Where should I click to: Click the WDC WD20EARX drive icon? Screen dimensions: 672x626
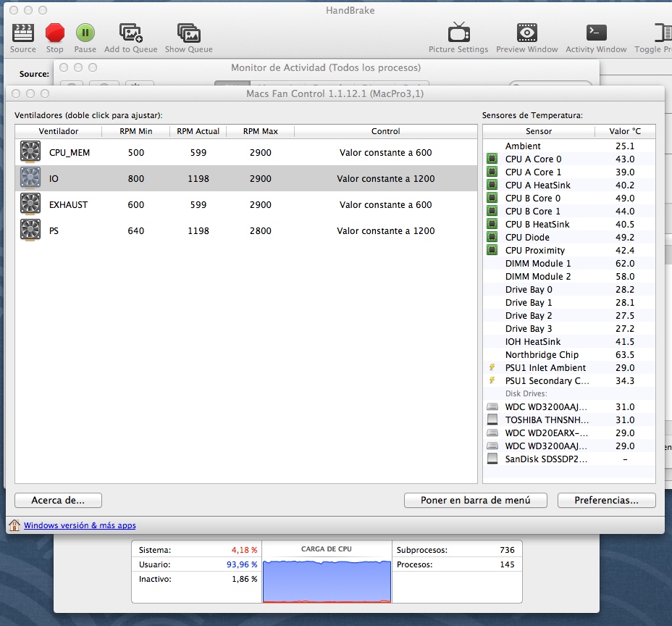point(492,433)
